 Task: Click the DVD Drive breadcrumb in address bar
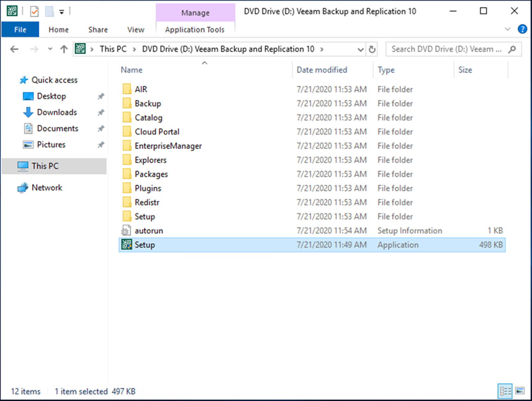pos(228,49)
